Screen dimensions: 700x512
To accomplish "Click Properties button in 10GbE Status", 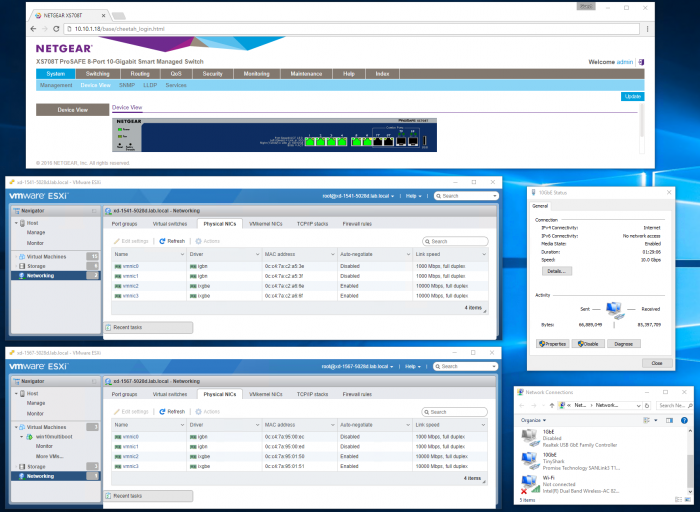I will pyautogui.click(x=552, y=344).
